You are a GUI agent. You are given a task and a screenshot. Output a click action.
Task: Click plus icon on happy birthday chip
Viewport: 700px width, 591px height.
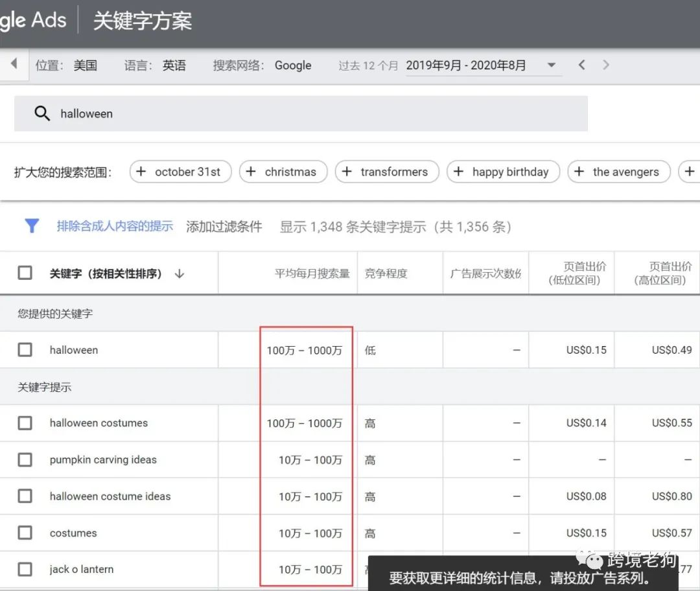click(x=458, y=172)
